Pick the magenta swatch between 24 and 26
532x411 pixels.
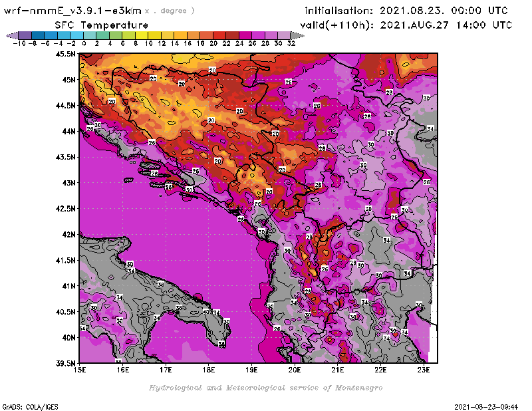245,35
